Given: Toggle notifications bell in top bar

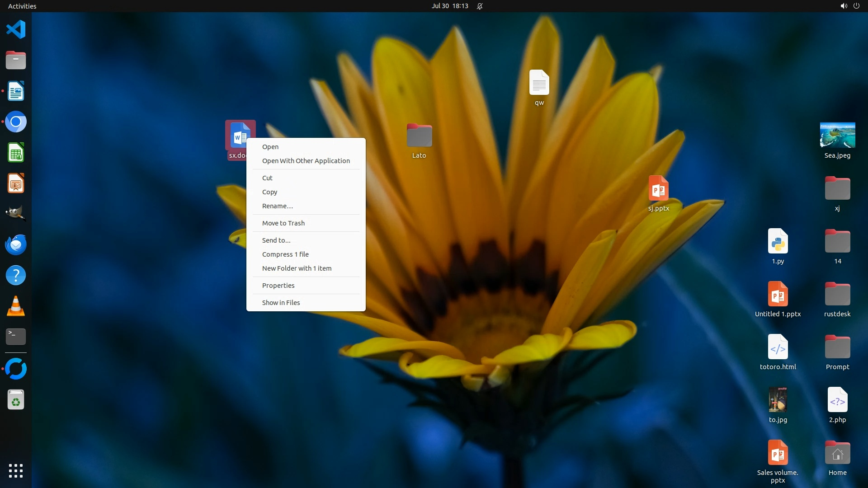Looking at the screenshot, I should coord(480,6).
